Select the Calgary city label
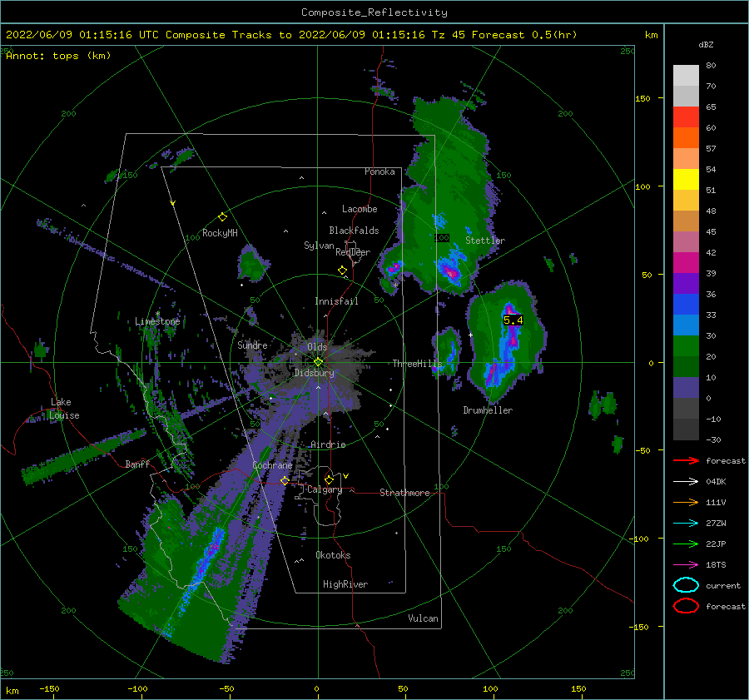This screenshot has width=749, height=700. [325, 489]
